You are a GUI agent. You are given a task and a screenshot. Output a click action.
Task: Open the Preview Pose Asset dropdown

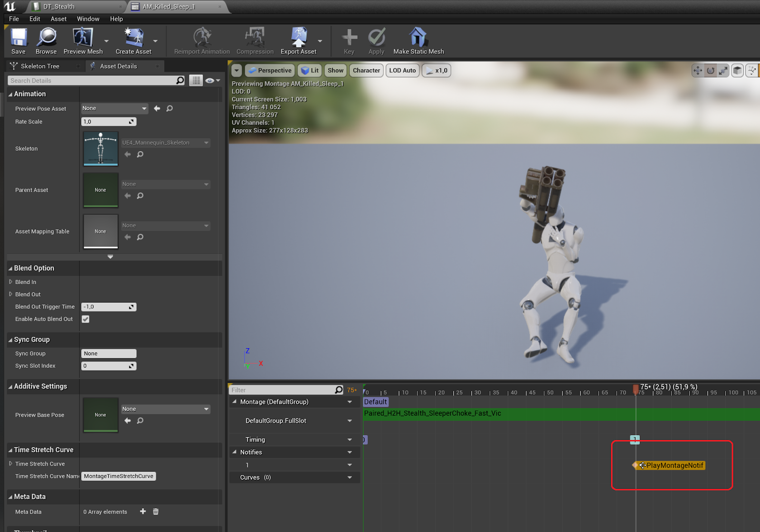(114, 109)
